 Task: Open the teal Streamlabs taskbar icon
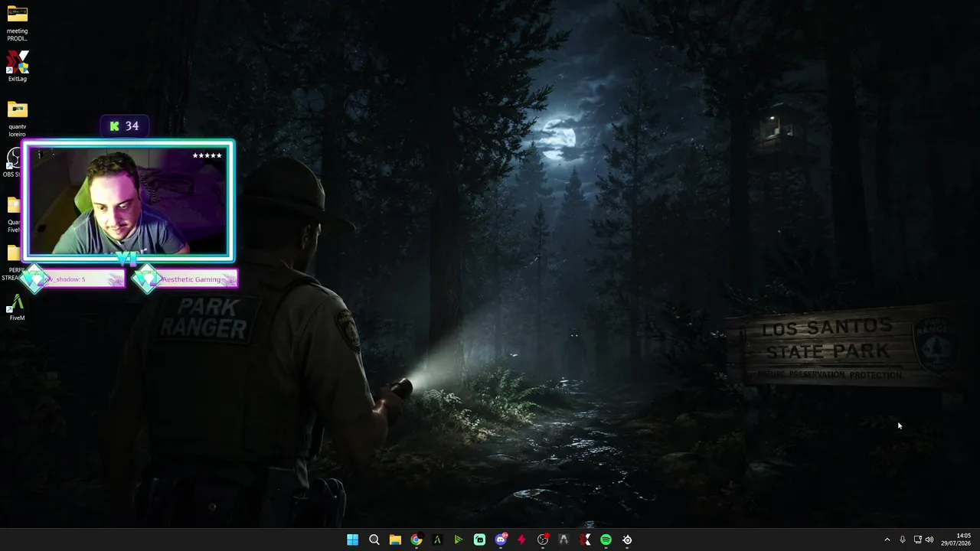[x=479, y=540]
